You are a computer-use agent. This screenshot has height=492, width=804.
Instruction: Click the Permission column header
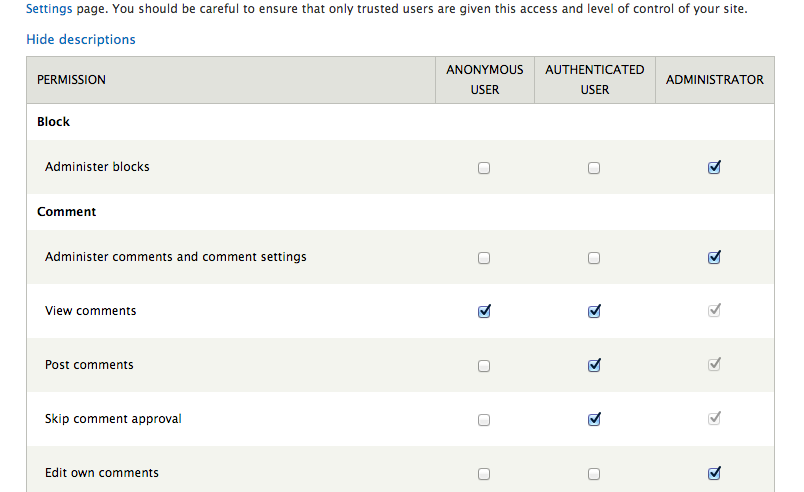point(71,80)
